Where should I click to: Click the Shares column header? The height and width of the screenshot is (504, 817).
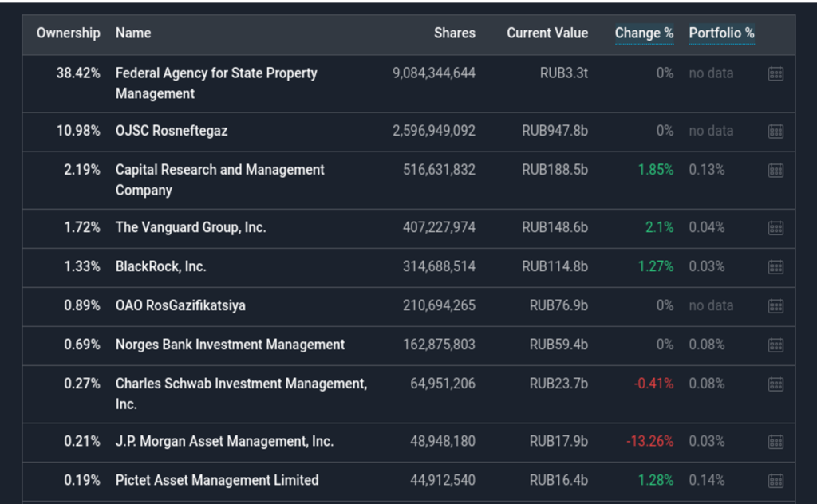[x=454, y=33]
